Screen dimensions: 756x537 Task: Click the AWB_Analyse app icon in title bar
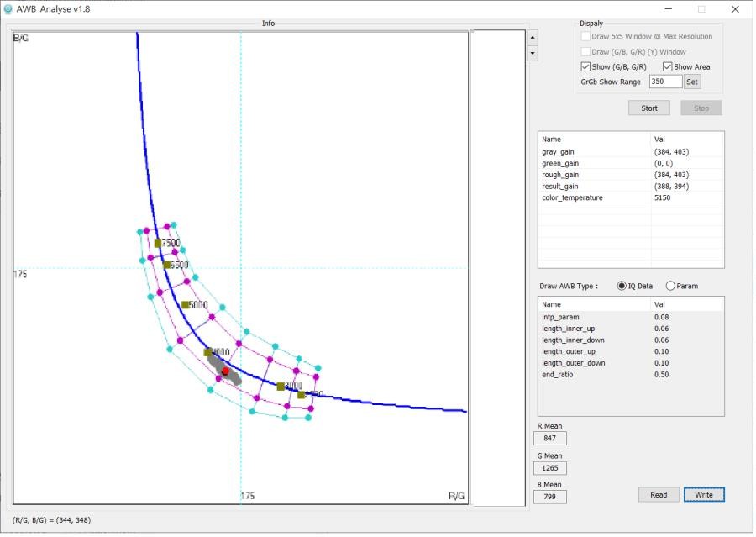(8, 9)
